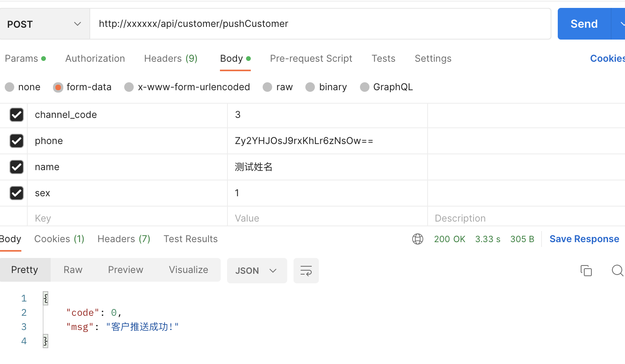
Task: Open the Cookies (1) response tab
Action: 59,239
